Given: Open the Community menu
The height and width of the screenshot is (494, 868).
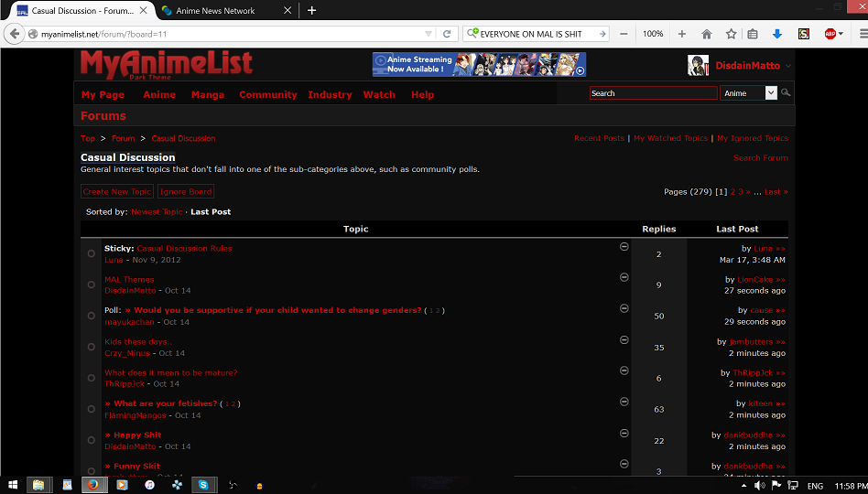Looking at the screenshot, I should [x=268, y=94].
